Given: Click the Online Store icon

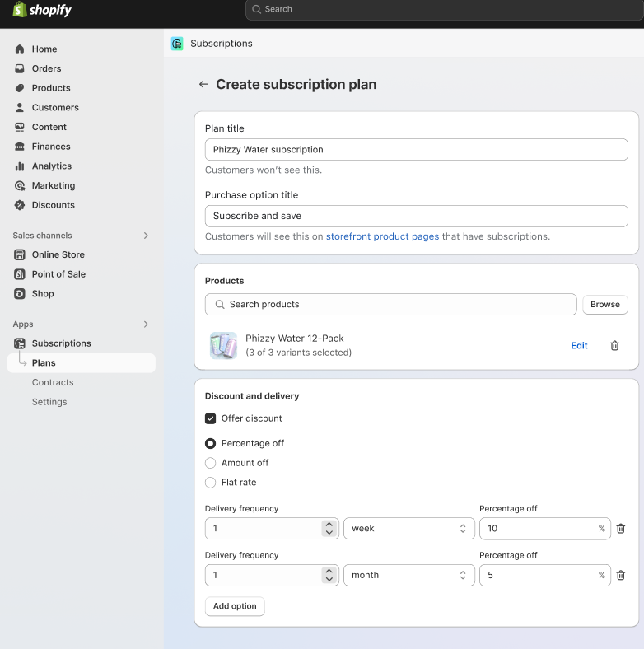Looking at the screenshot, I should pyautogui.click(x=20, y=254).
